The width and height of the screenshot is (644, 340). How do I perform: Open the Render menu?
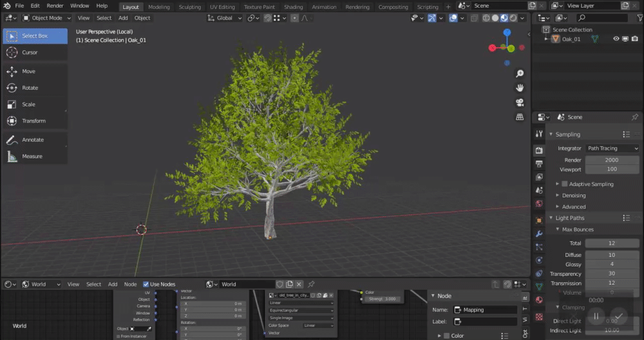[55, 6]
